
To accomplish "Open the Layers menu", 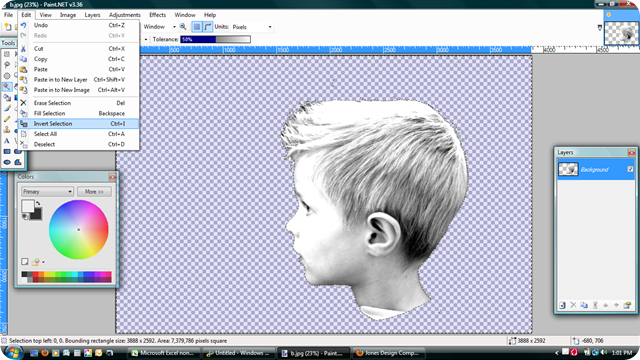I will point(92,15).
